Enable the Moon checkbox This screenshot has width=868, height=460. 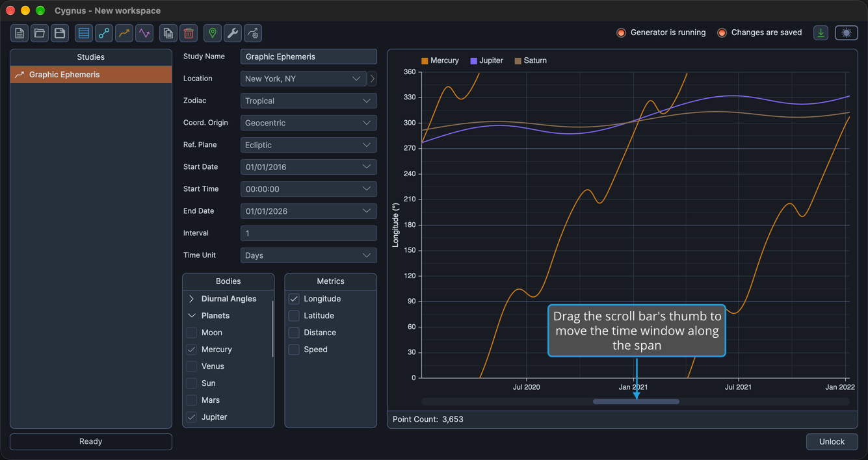[192, 333]
